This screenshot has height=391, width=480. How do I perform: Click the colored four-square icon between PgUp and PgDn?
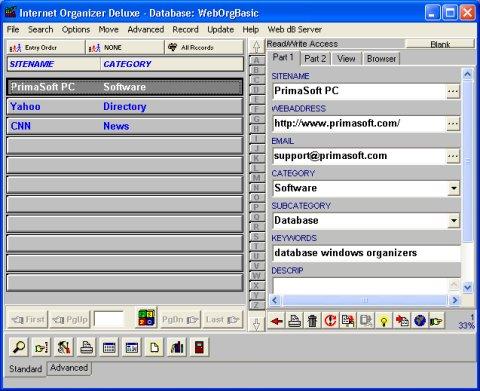point(147,318)
